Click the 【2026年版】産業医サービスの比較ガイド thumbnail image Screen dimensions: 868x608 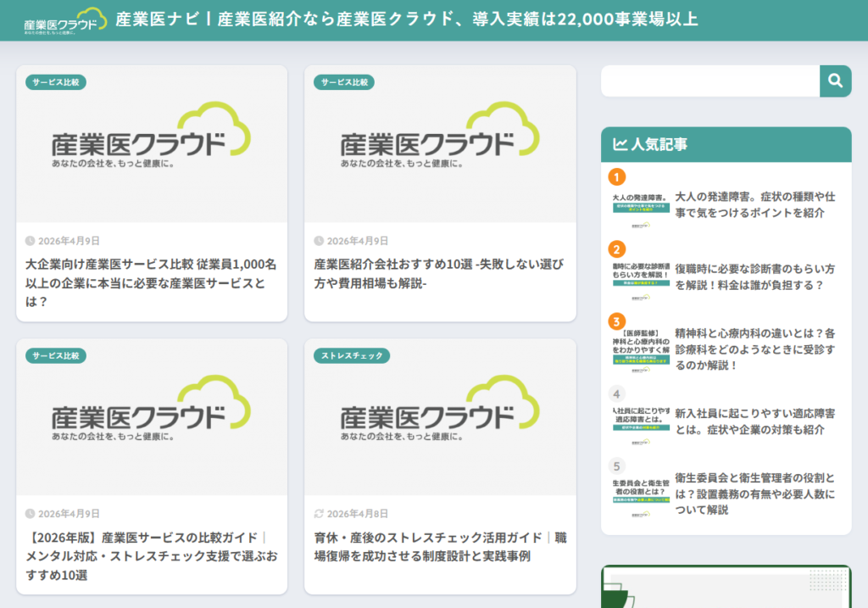coord(151,416)
